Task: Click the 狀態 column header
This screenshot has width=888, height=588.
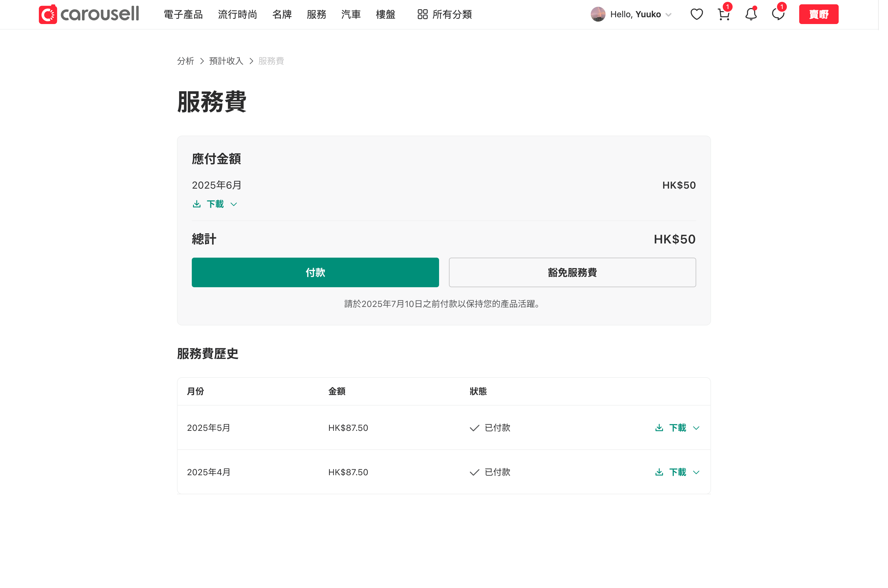Action: [x=478, y=391]
